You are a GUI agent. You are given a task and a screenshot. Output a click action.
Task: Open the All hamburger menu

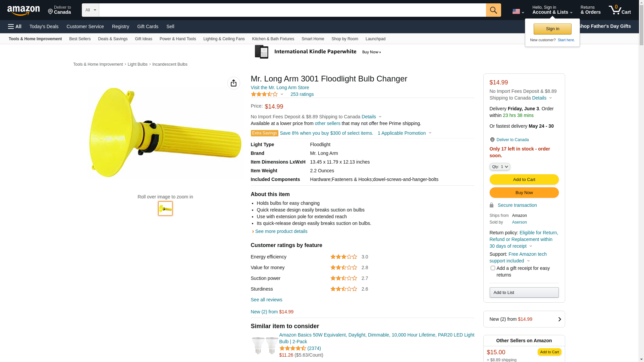pyautogui.click(x=15, y=26)
